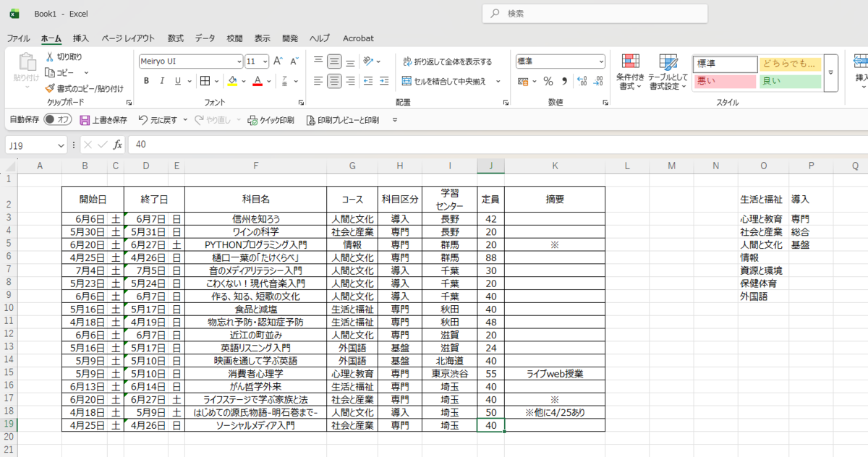Click the increase font size icon
Screen dimensions: 868x457
277,61
